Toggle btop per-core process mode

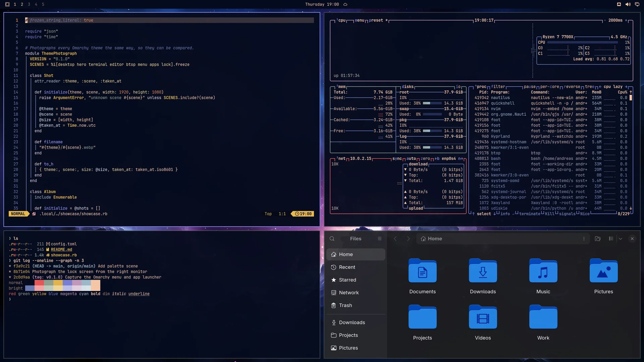click(549, 87)
